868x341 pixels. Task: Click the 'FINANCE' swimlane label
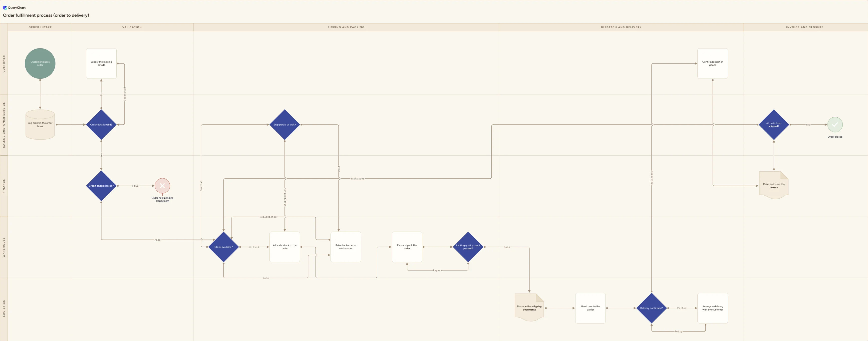(4, 186)
